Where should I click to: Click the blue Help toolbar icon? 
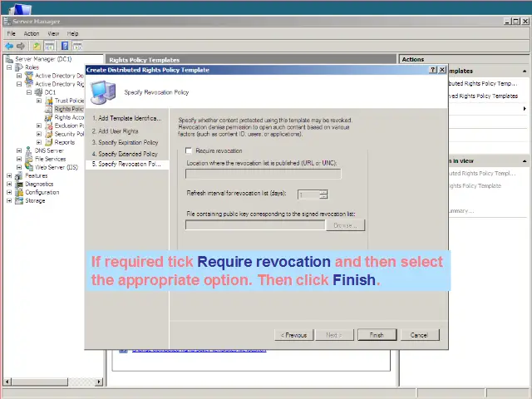tap(64, 46)
